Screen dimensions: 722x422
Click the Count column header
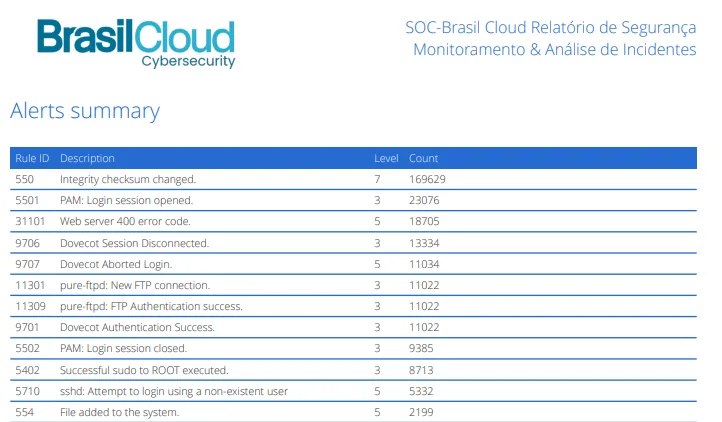(423, 158)
